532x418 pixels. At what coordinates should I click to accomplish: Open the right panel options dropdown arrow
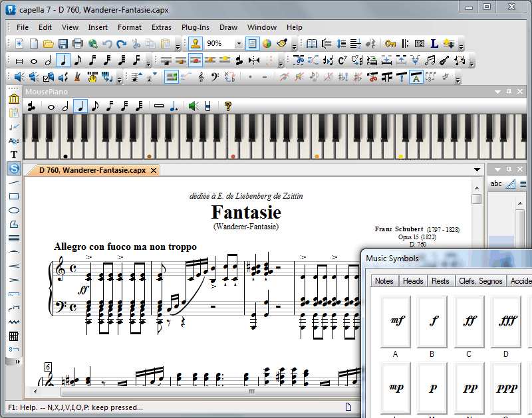(497, 169)
